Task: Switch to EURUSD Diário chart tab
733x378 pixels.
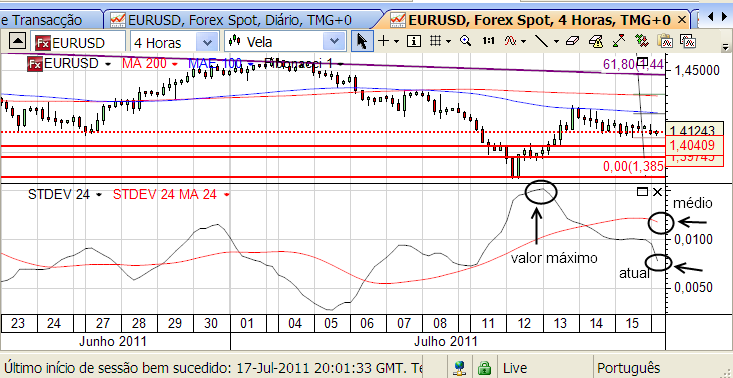Action: pyautogui.click(x=242, y=20)
